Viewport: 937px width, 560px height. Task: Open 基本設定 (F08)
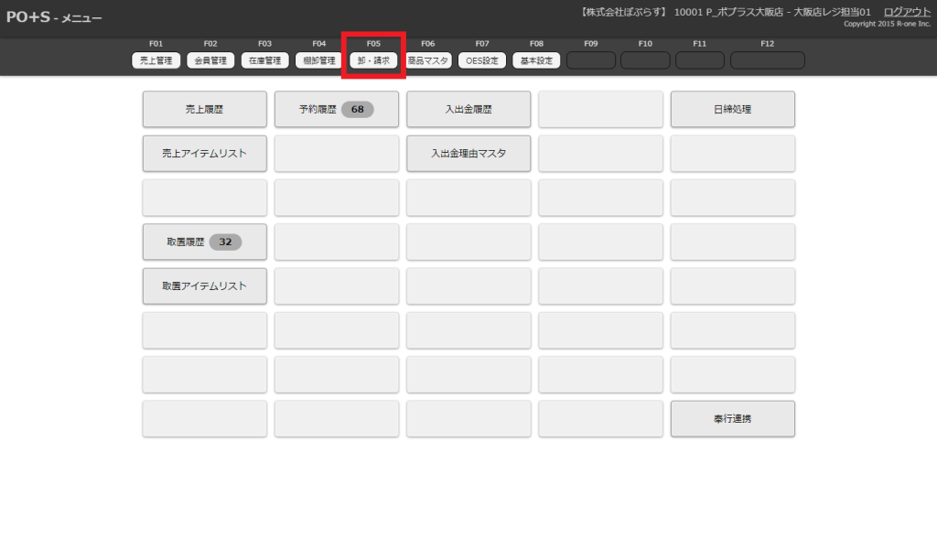536,61
